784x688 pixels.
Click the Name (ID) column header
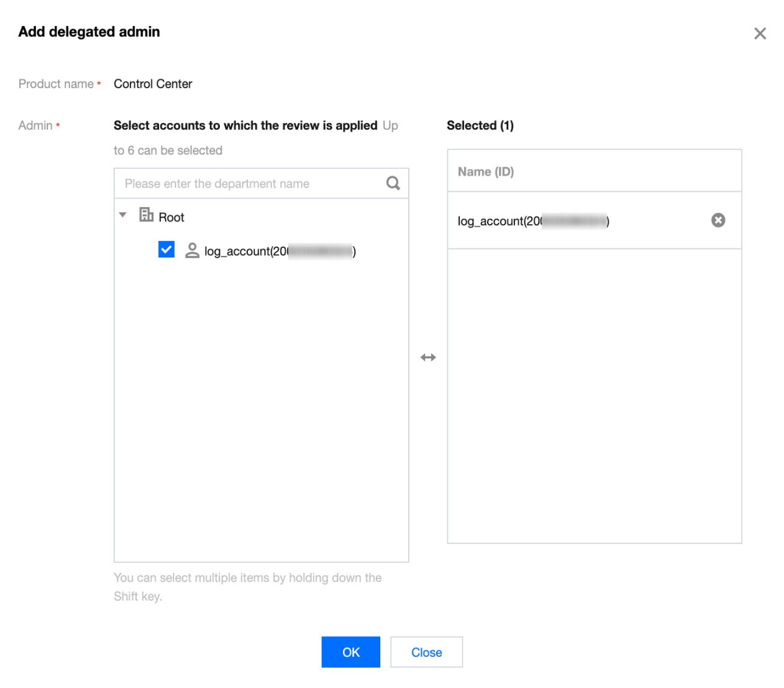(x=486, y=172)
